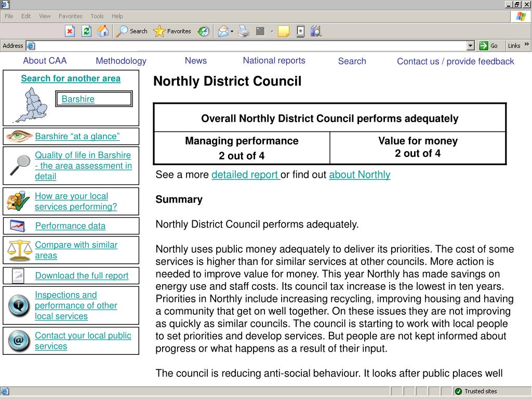Open the Barshire “at a glance” link
The height and width of the screenshot is (399, 532).
click(x=77, y=137)
